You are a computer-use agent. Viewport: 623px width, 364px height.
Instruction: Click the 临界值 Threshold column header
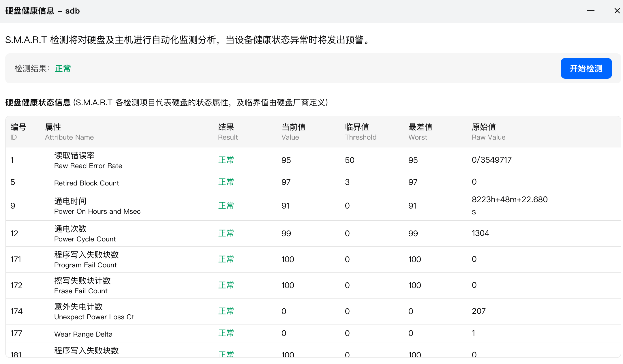click(361, 132)
